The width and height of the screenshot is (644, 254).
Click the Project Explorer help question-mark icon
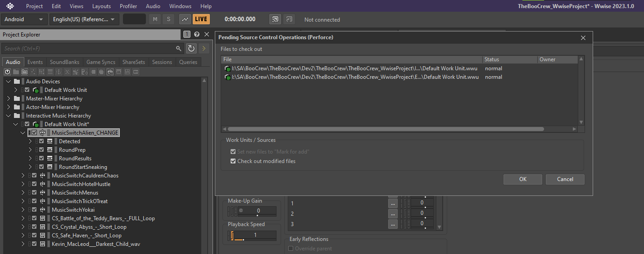click(x=197, y=34)
